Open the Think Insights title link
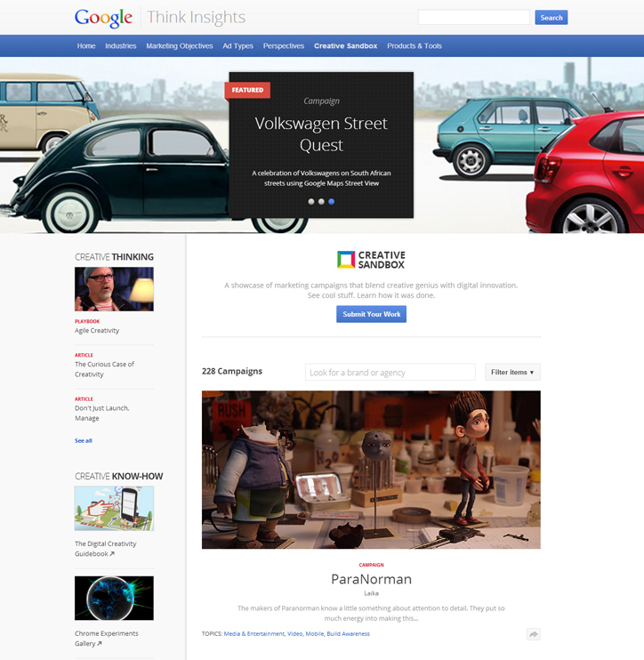 tap(197, 17)
